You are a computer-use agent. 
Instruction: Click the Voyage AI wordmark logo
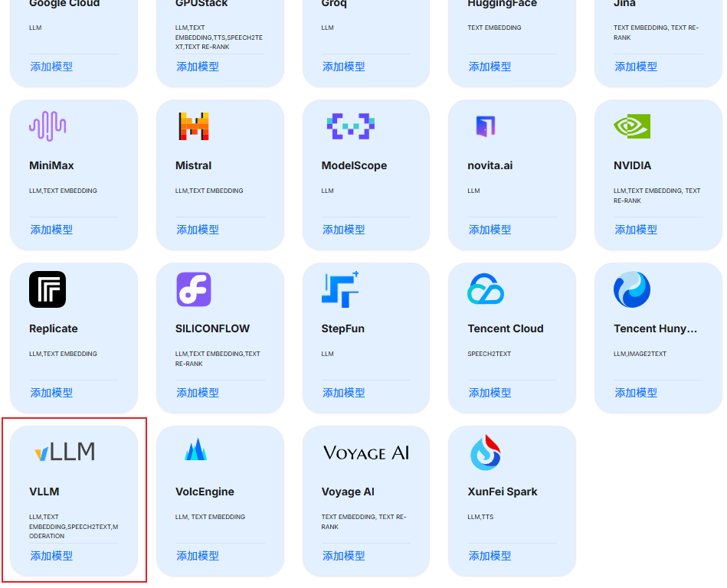[366, 452]
